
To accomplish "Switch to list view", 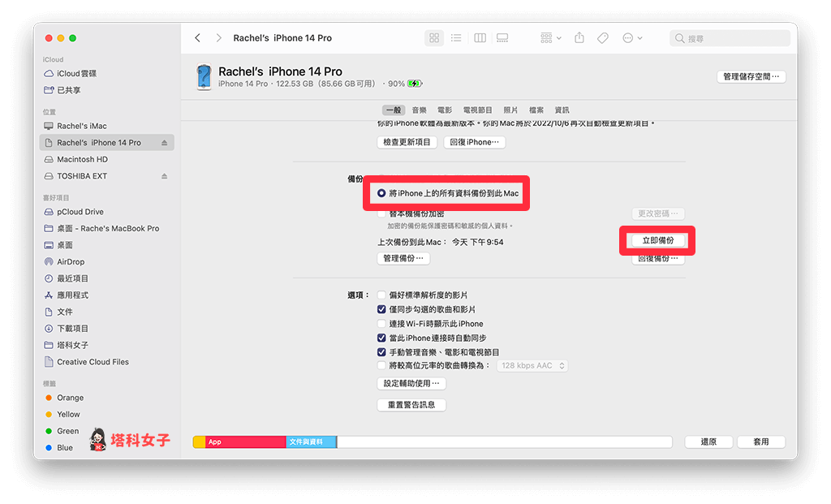I will [456, 38].
